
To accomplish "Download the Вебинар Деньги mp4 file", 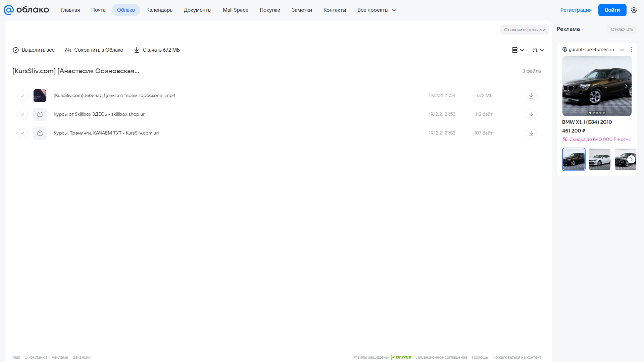I will [531, 96].
